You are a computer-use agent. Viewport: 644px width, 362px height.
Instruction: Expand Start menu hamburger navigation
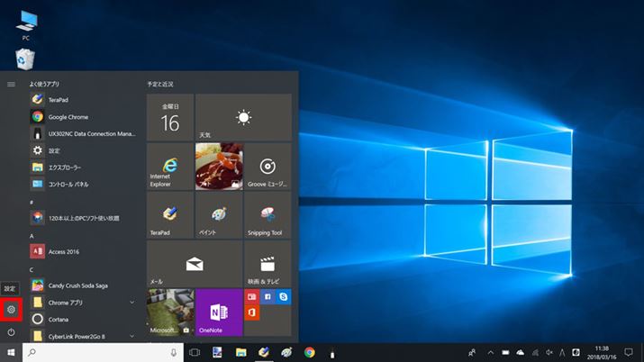[11, 84]
